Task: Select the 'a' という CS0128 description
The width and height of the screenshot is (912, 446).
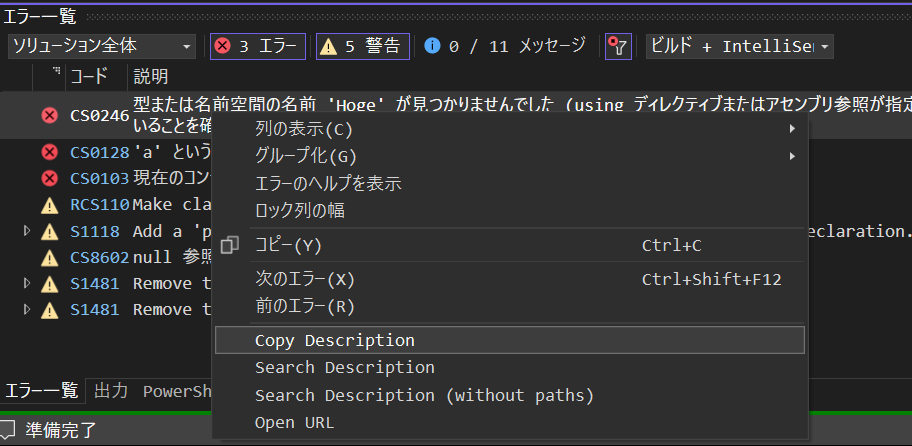Action: coord(172,152)
